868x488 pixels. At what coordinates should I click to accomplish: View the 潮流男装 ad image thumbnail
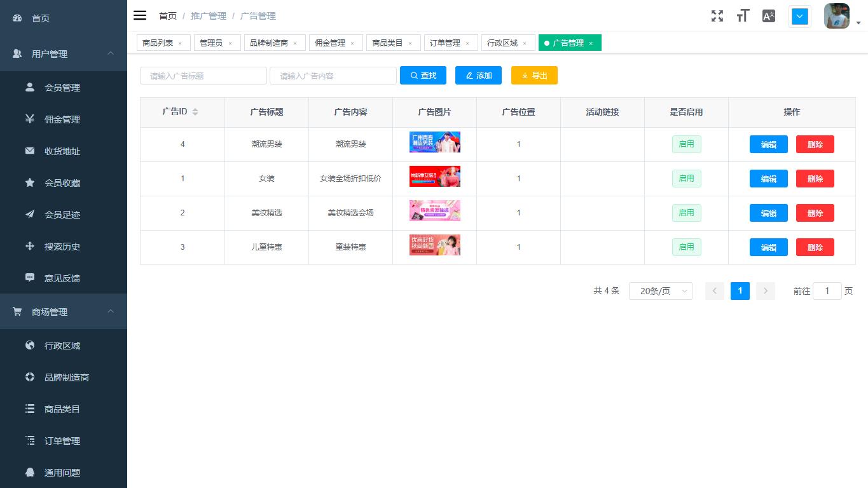pos(434,142)
